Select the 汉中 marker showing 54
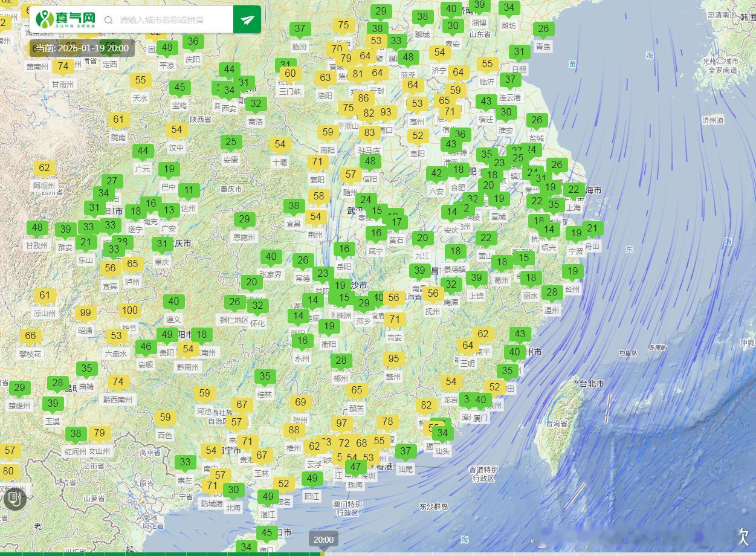 176,131
